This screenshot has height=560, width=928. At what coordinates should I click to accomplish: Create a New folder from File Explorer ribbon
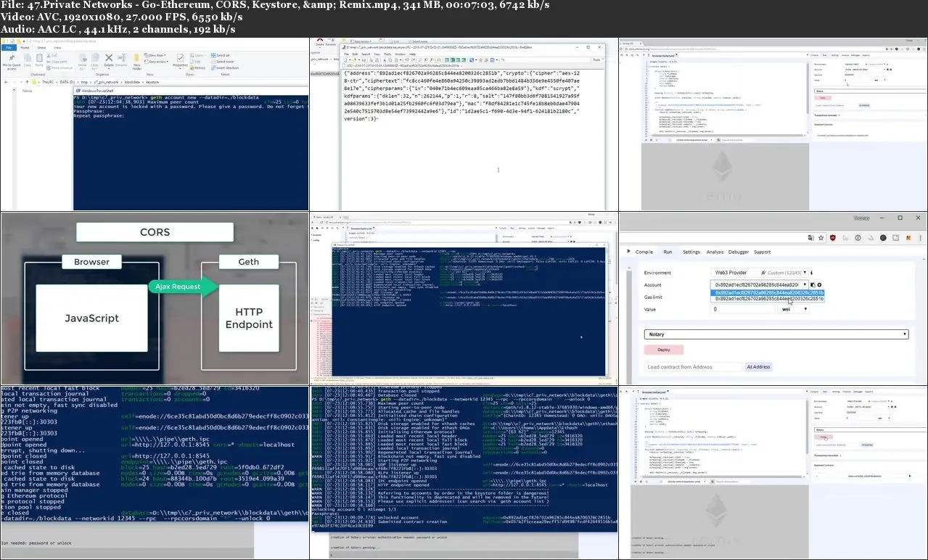[x=136, y=60]
